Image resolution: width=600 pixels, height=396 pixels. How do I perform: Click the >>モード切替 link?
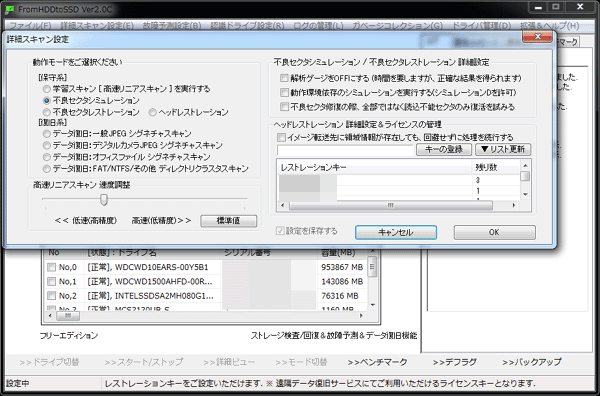tap(301, 362)
